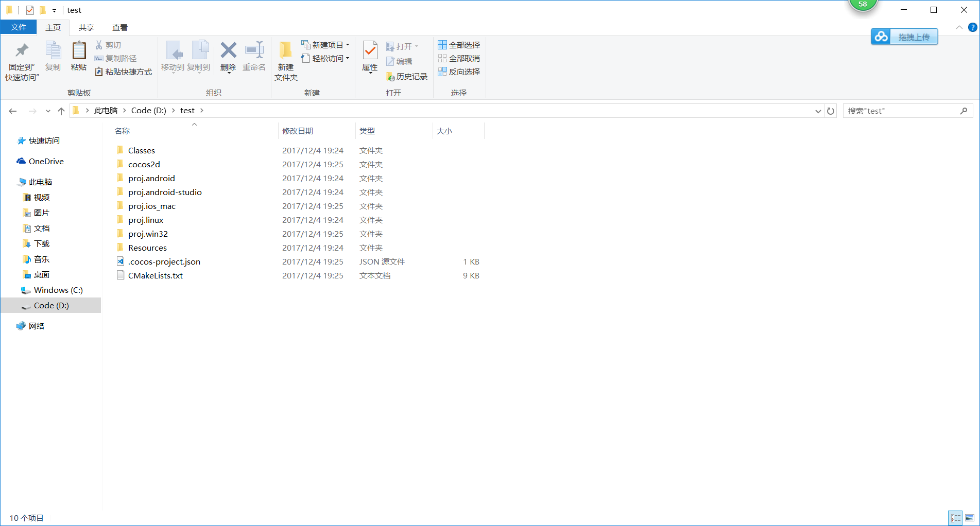Switch to the Home (主页) tab
980x526 pixels.
coord(53,27)
